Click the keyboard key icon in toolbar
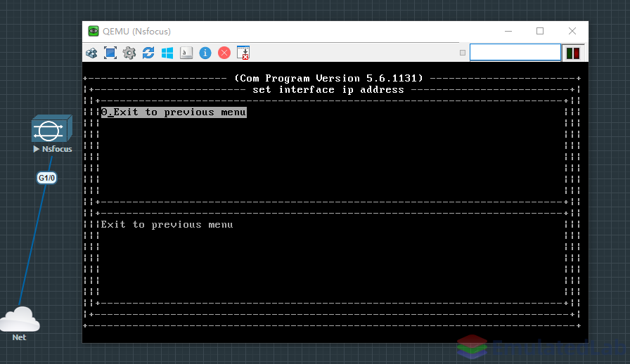The image size is (630, 364). [x=186, y=53]
